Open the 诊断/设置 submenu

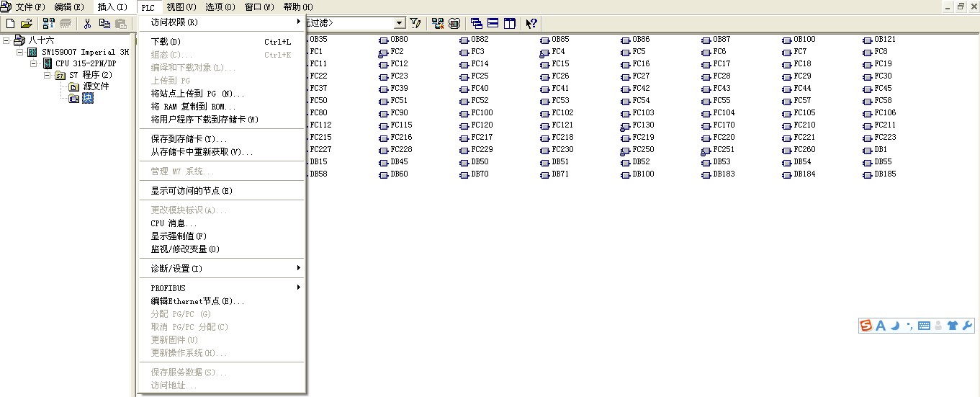coord(176,269)
